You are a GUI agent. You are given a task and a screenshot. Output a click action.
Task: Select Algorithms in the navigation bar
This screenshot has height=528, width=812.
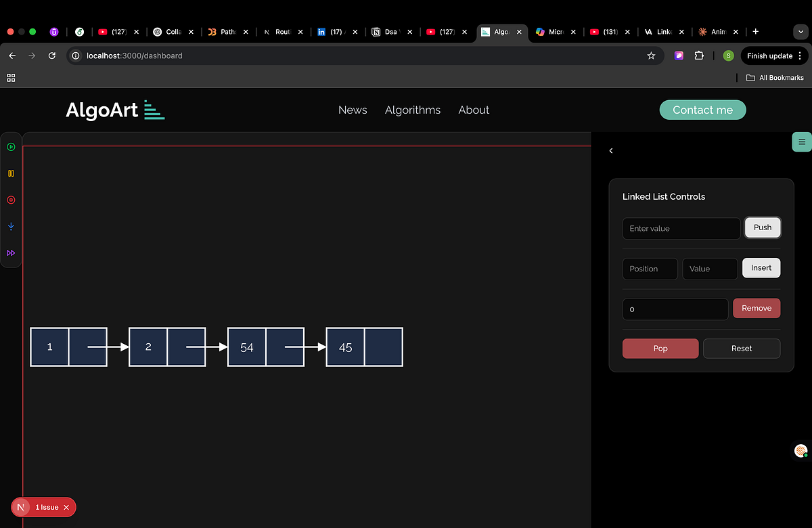[413, 110]
